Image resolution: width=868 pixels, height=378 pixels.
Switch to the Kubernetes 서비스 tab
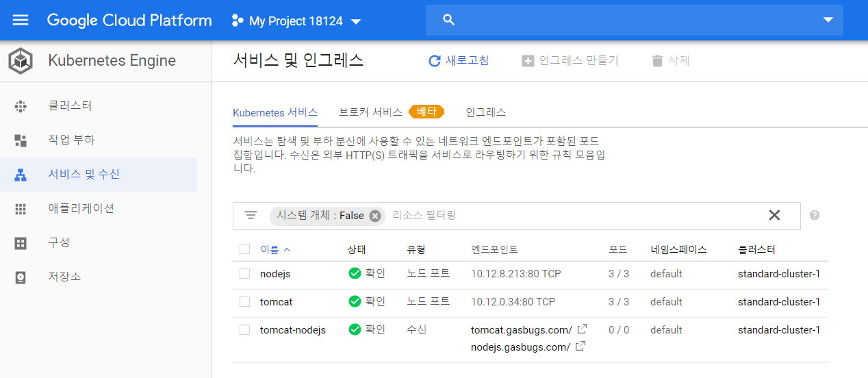(275, 112)
